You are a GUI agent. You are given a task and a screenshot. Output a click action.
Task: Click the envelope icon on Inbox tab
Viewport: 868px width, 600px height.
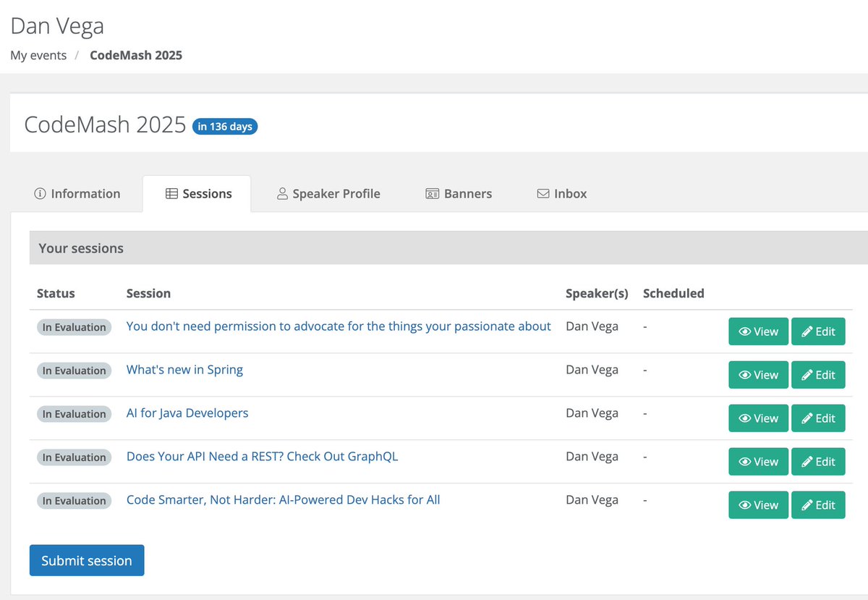(542, 194)
